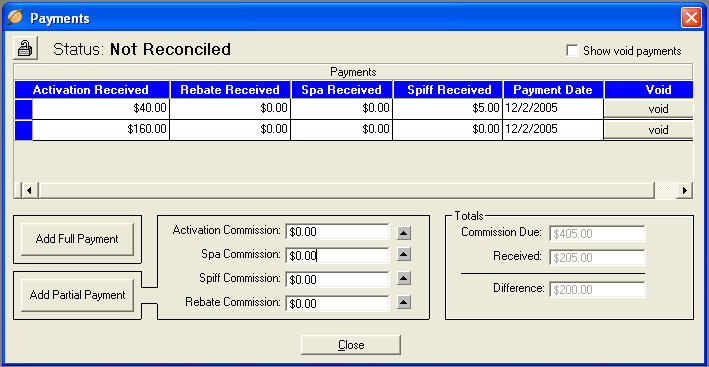Click the Spa Received column header
709x367 pixels.
(341, 89)
